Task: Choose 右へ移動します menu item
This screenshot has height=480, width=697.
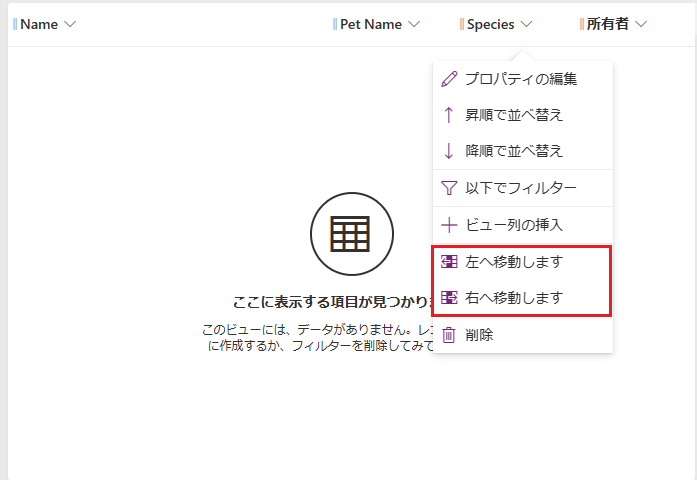Action: [x=523, y=297]
